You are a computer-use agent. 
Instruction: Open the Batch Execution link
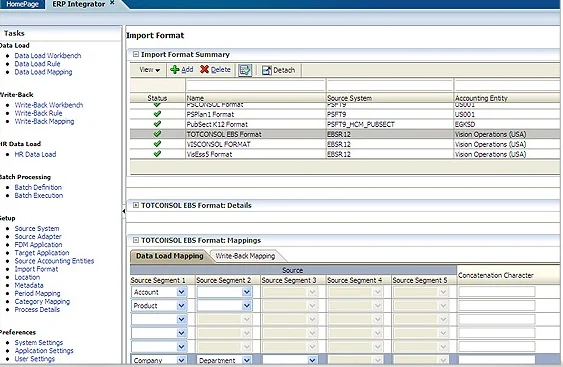tap(39, 196)
